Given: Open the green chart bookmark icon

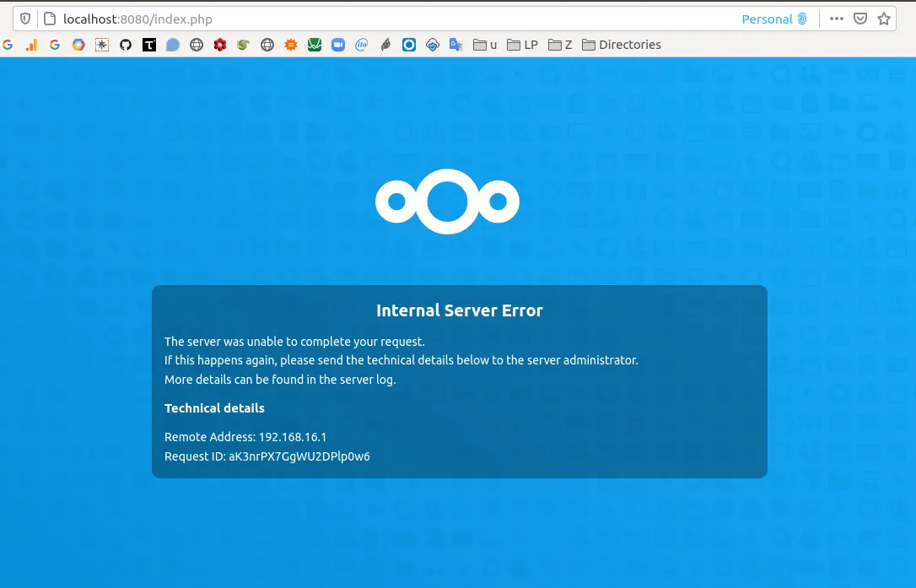Looking at the screenshot, I should 315,45.
